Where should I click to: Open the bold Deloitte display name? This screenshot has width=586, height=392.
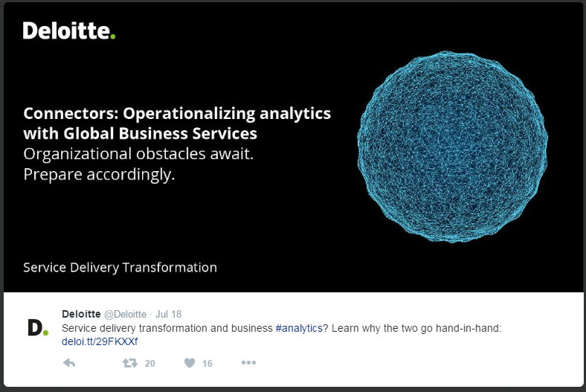(81, 314)
